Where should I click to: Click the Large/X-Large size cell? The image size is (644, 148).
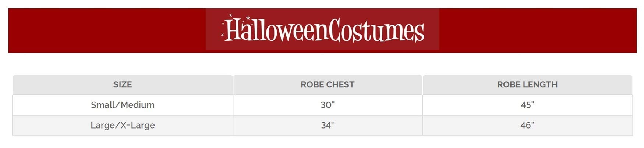(x=123, y=126)
